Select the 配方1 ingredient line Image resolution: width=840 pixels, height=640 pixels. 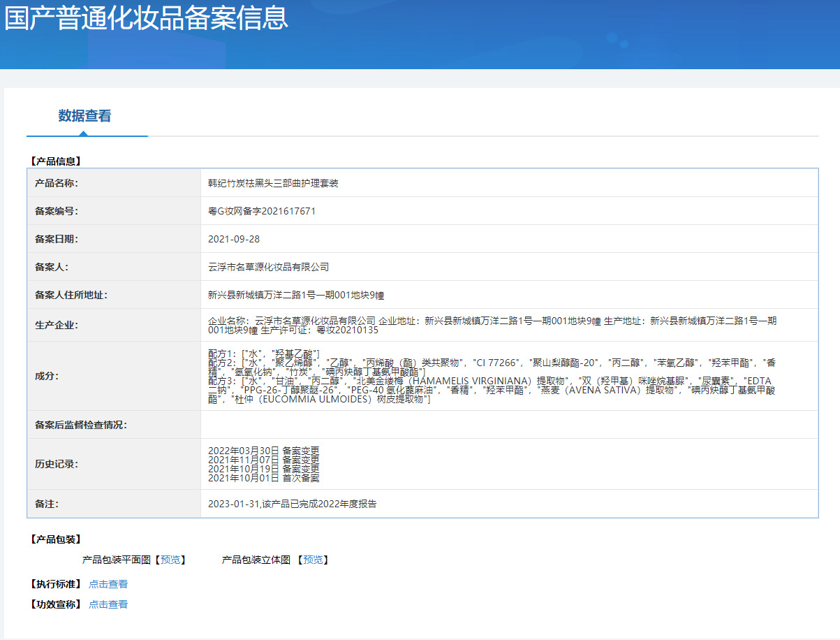click(264, 354)
